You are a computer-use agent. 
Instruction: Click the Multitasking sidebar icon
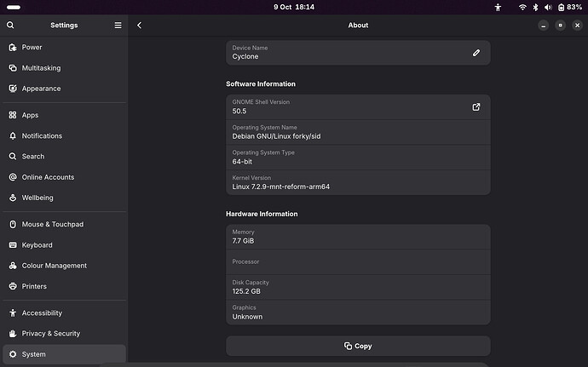pyautogui.click(x=13, y=68)
